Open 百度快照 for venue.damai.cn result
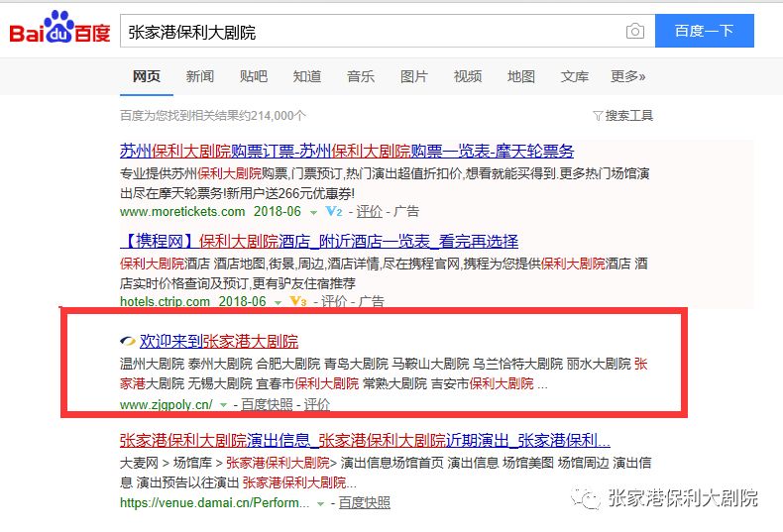The width and height of the screenshot is (783, 532). (364, 502)
